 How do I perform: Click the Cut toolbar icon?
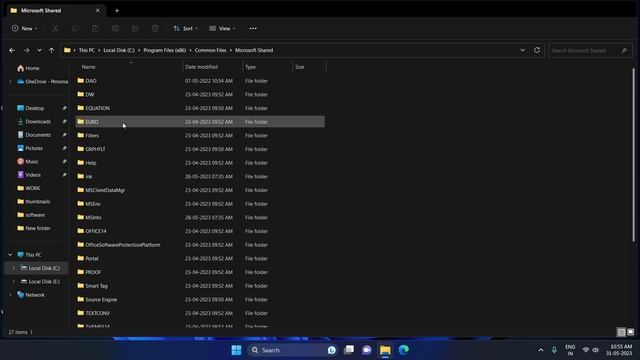point(55,29)
